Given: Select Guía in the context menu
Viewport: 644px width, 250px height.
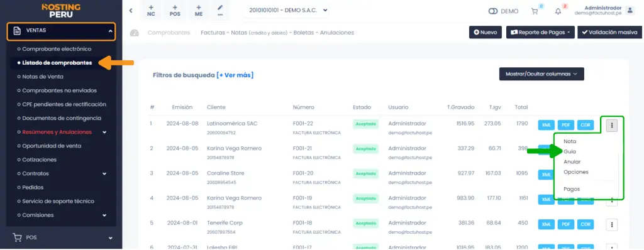Looking at the screenshot, I should pyautogui.click(x=570, y=151).
